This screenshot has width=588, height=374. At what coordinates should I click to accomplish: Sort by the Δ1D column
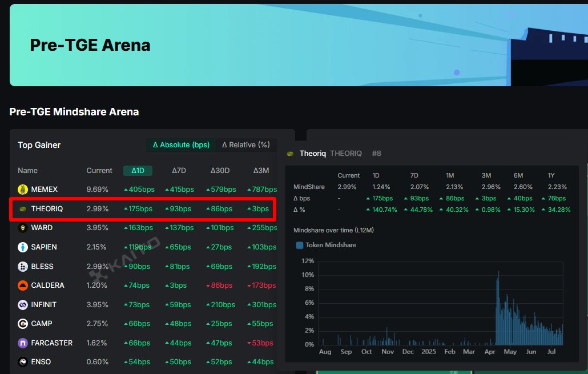138,171
